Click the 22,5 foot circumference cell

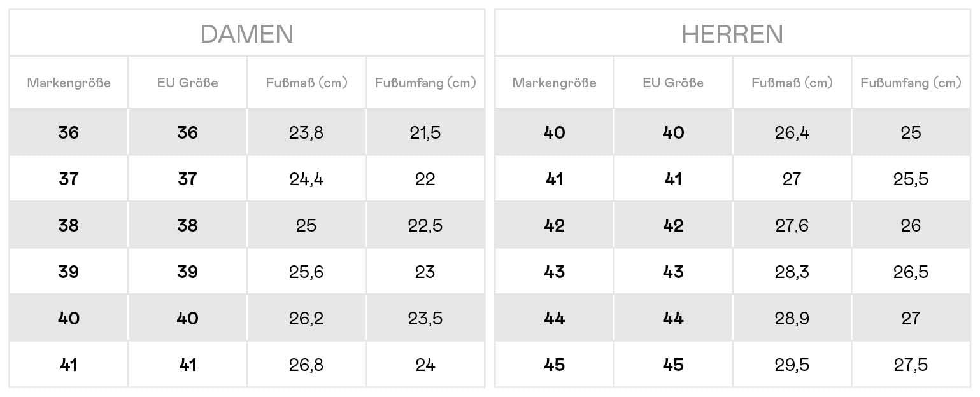[425, 225]
